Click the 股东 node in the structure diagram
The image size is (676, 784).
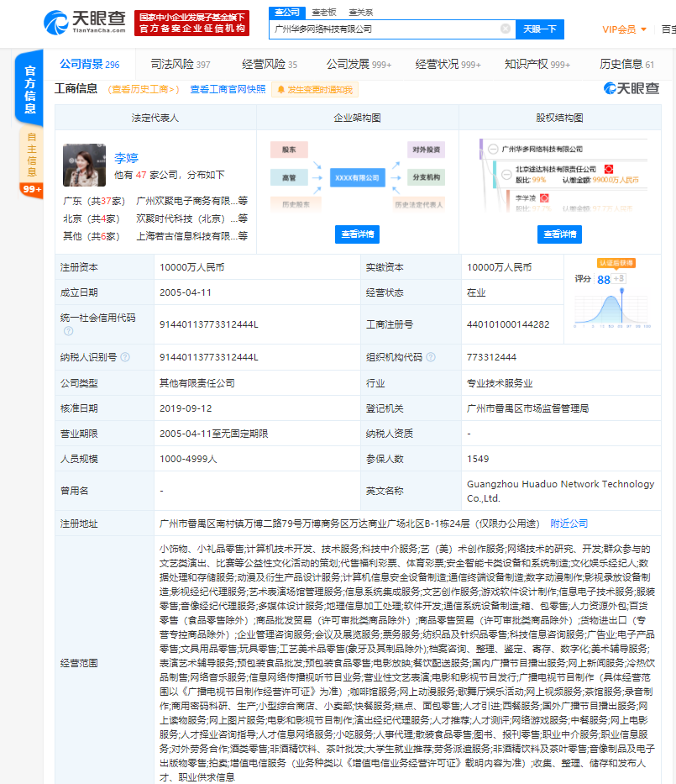pyautogui.click(x=289, y=150)
